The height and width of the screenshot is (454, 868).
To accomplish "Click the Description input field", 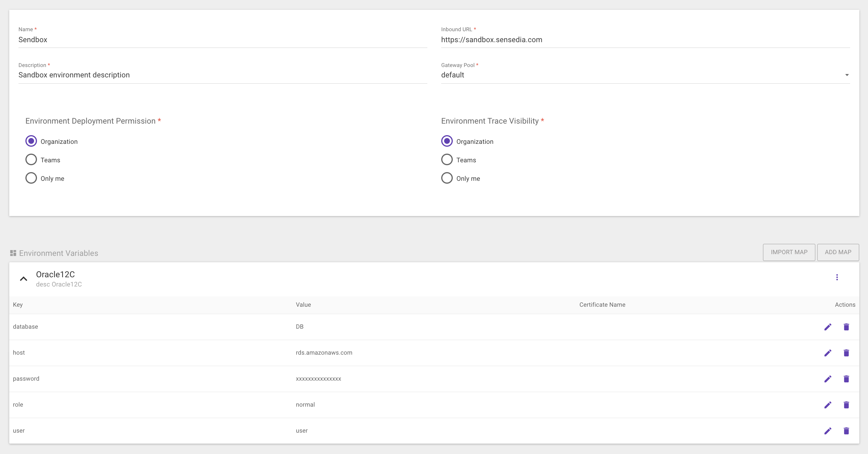I will point(222,75).
